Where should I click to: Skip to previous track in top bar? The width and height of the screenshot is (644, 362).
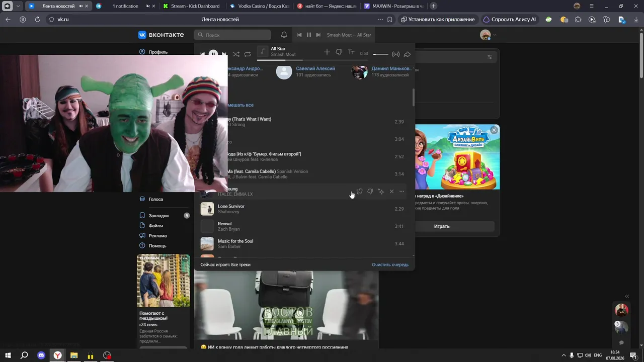click(x=299, y=35)
